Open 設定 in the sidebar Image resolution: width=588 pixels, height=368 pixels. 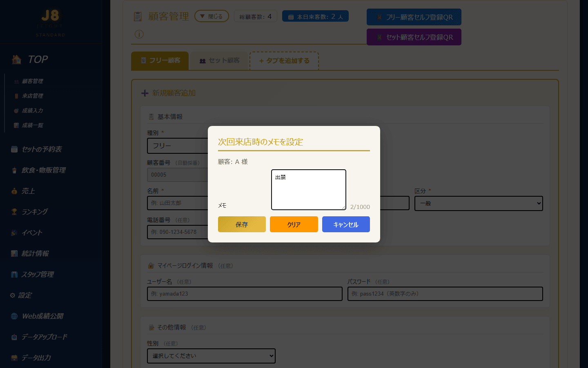click(25, 295)
